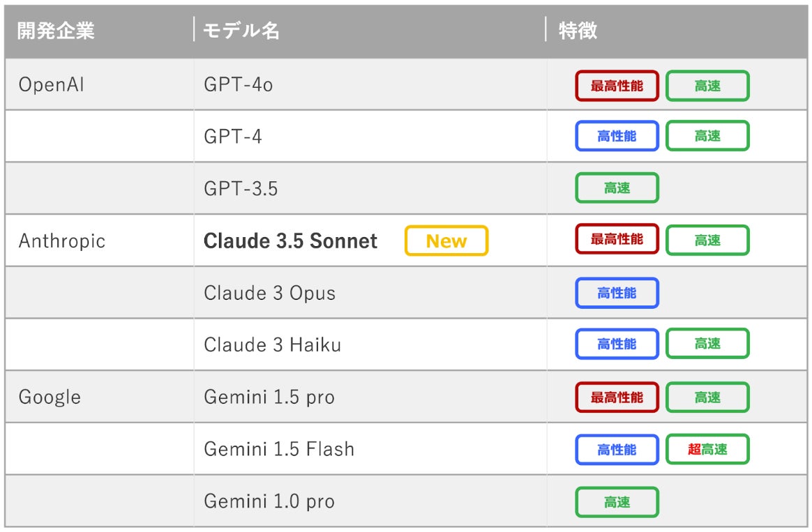Click the 高性能 tag in GPT-4 row
The height and width of the screenshot is (532, 812).
pyautogui.click(x=617, y=137)
